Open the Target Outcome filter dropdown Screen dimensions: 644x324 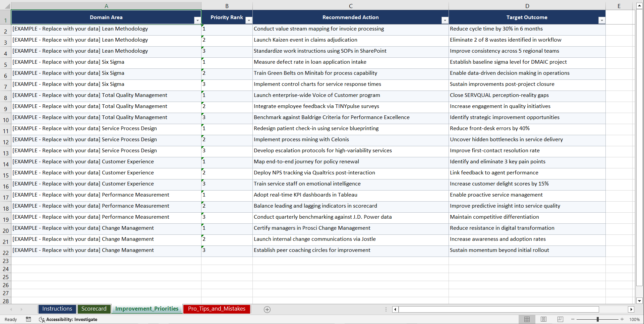point(602,20)
